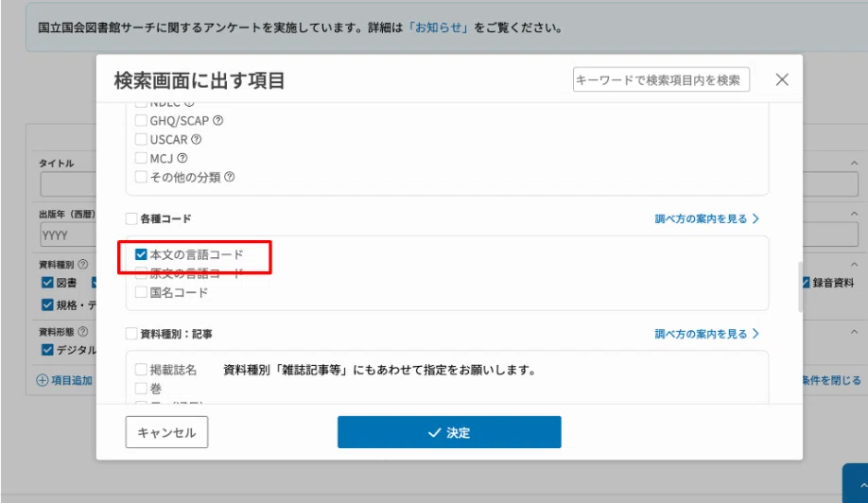Uncheck the 図書 material type checkbox
The width and height of the screenshot is (868, 503).
click(47, 283)
